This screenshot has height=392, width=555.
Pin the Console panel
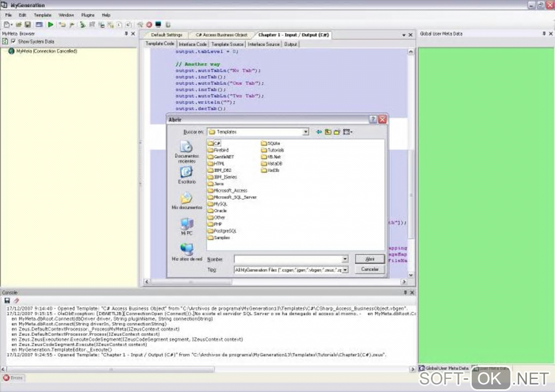(405, 292)
